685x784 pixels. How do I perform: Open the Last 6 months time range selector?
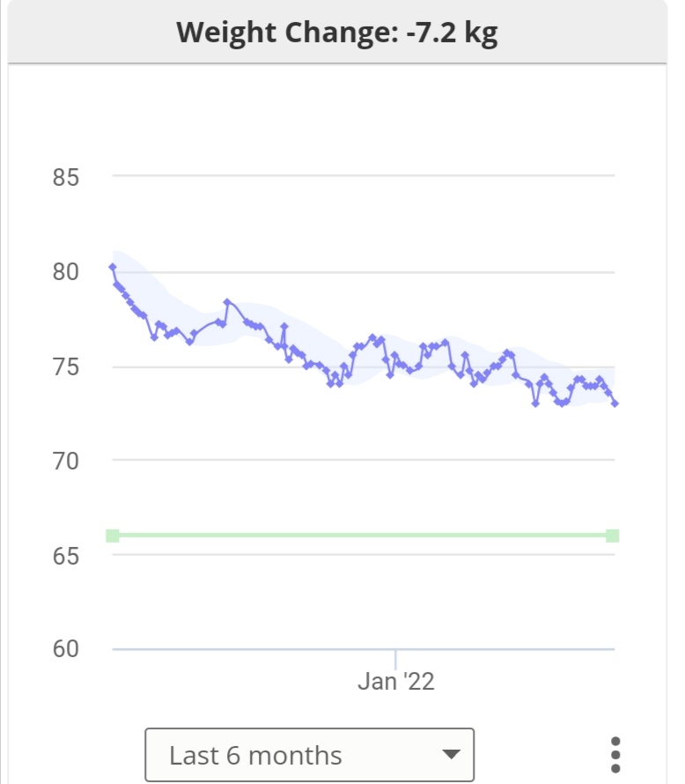coord(308,755)
